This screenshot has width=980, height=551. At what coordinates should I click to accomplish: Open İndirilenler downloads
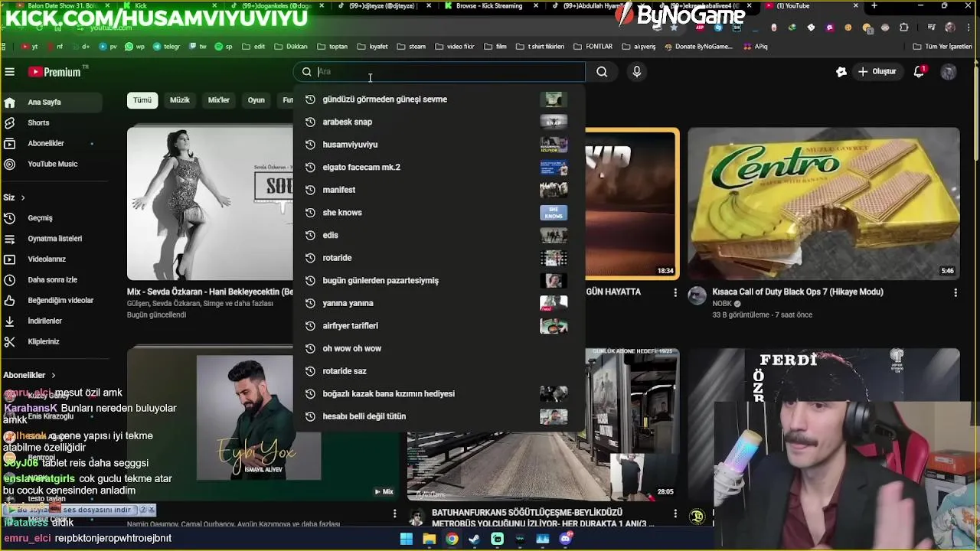pos(51,321)
